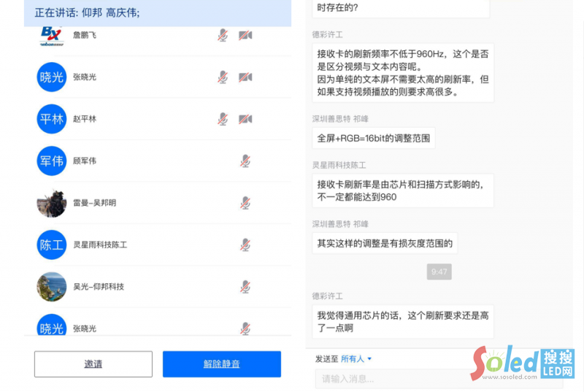Click the muted microphone icon for 詹鹏飞

click(223, 35)
